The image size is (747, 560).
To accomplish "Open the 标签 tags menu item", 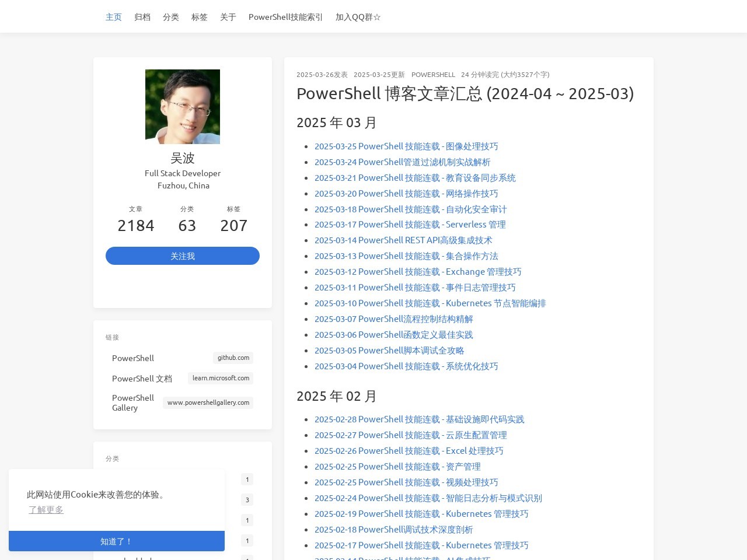I will point(199,17).
